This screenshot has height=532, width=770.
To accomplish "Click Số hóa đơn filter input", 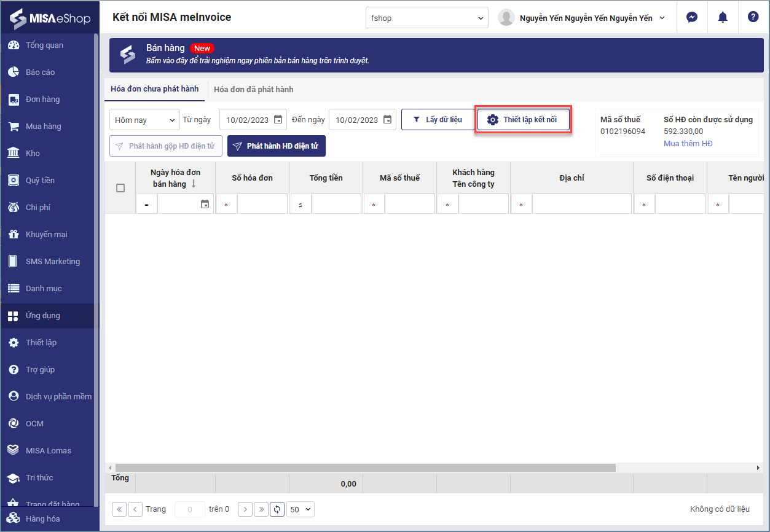I will (262, 204).
